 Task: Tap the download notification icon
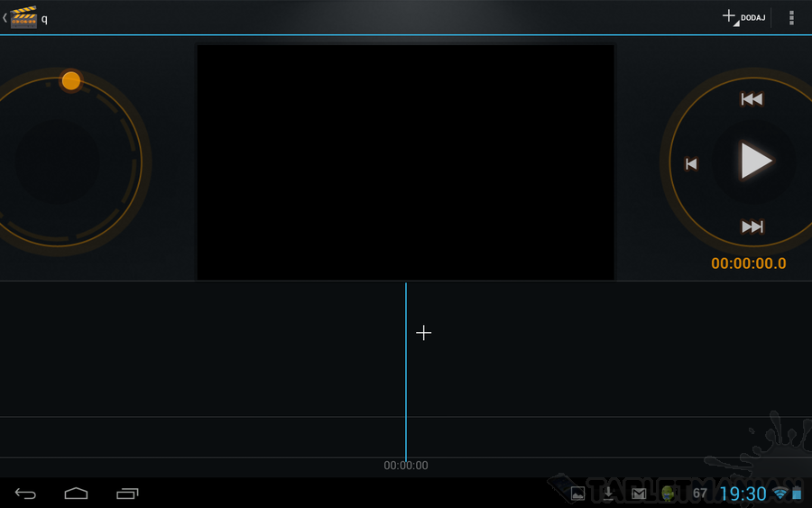click(609, 494)
